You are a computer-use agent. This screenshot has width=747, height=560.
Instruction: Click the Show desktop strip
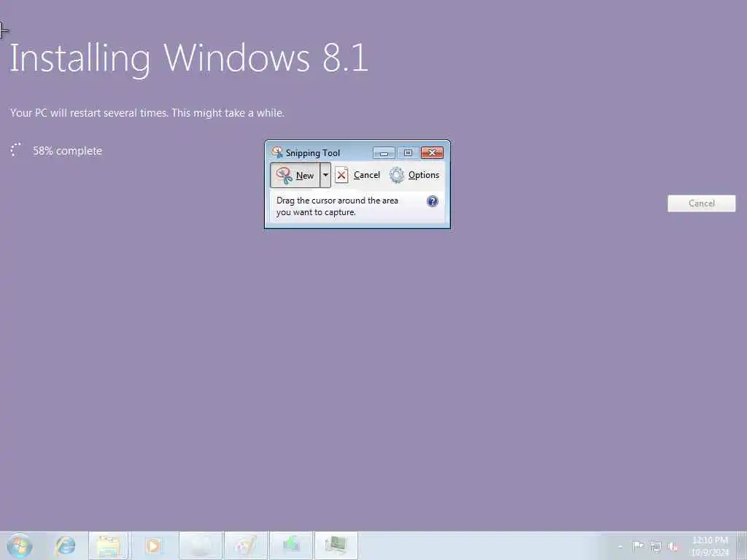(x=742, y=545)
